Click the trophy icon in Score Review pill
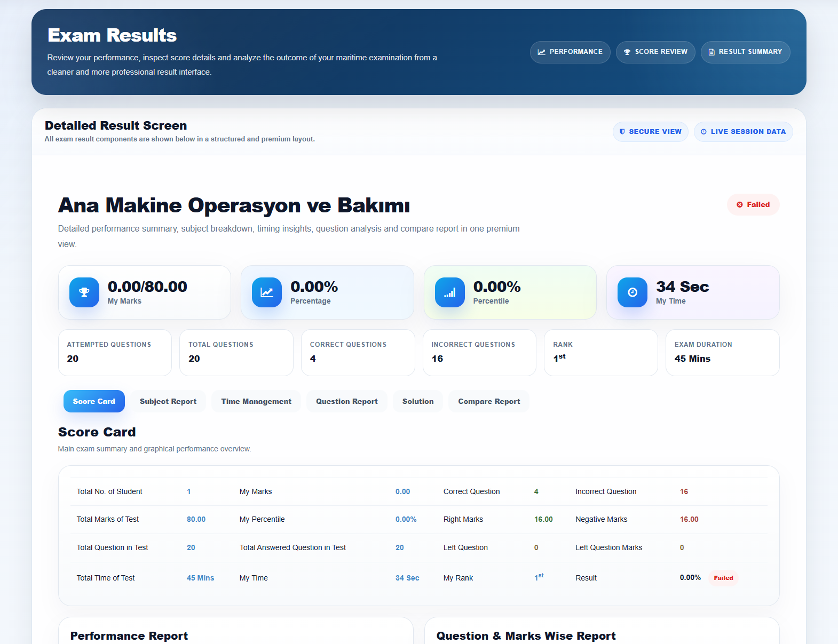 (627, 52)
